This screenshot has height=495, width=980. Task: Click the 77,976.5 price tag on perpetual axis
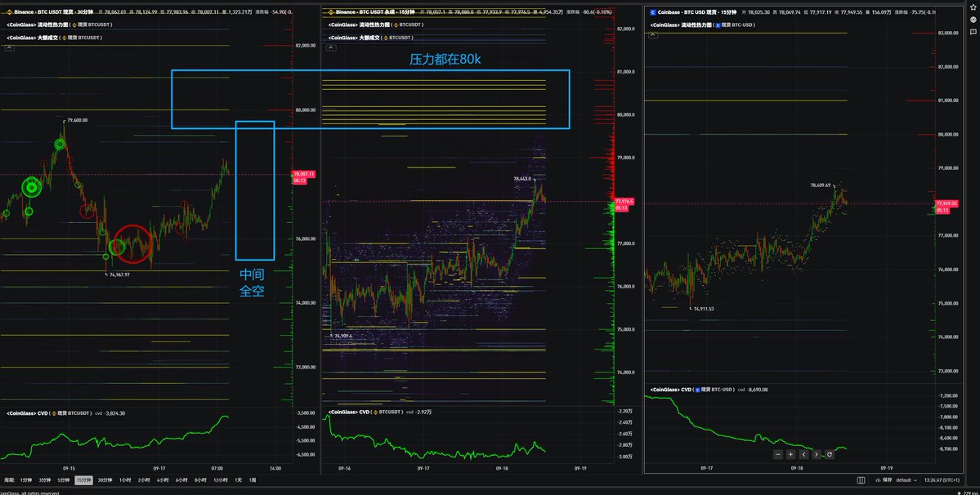click(x=624, y=201)
